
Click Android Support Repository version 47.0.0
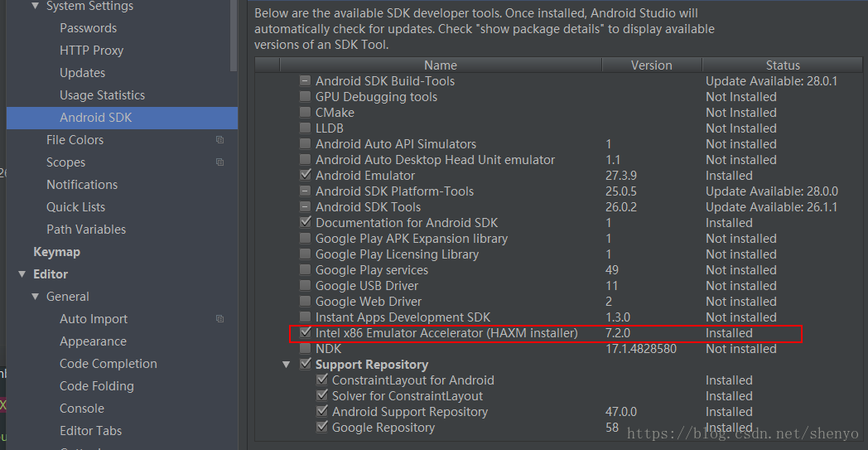(621, 413)
